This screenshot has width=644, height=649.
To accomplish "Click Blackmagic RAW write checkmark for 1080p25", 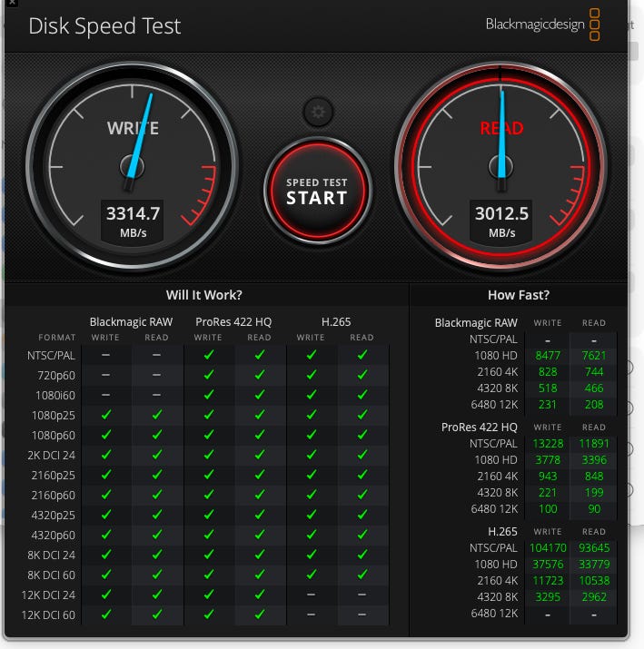I will [x=106, y=414].
